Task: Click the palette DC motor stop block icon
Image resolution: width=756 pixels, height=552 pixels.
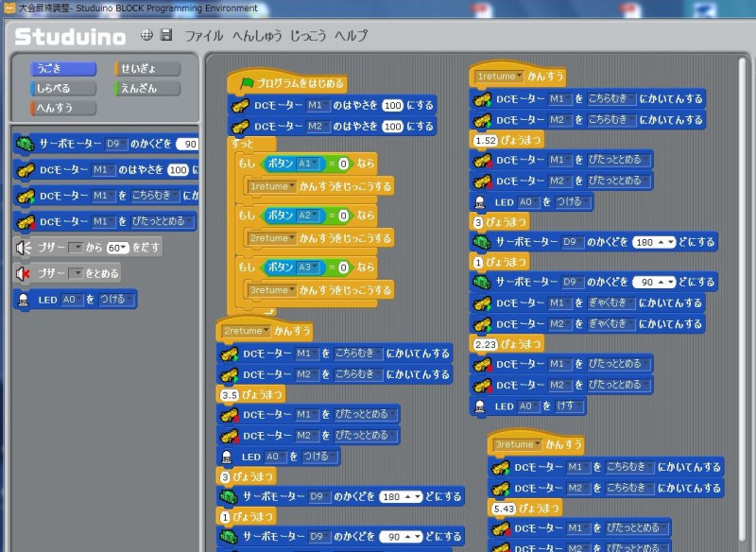Action: (26, 222)
